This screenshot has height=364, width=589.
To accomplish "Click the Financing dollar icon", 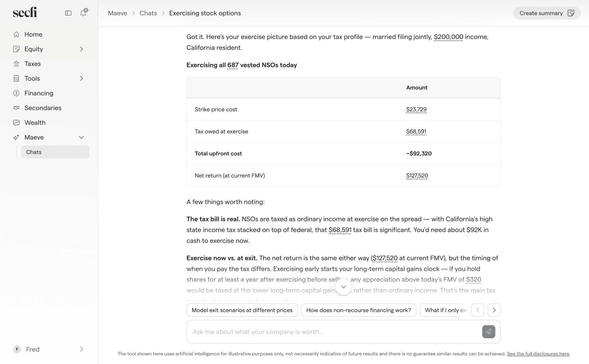I will pyautogui.click(x=17, y=93).
